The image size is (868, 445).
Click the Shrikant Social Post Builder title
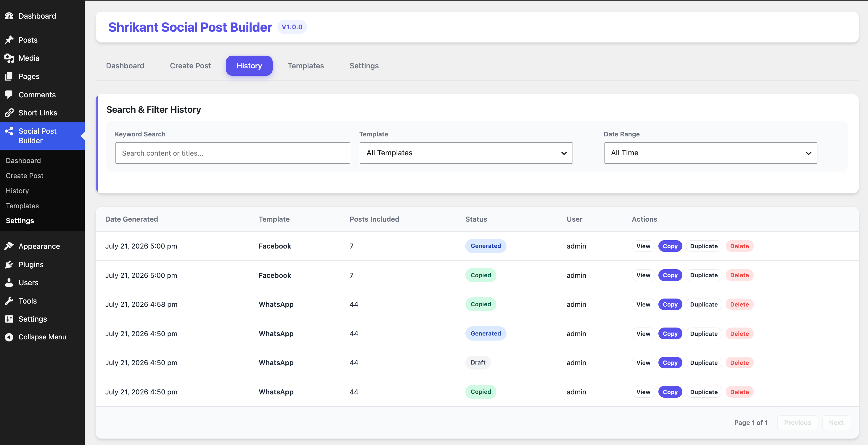click(190, 27)
